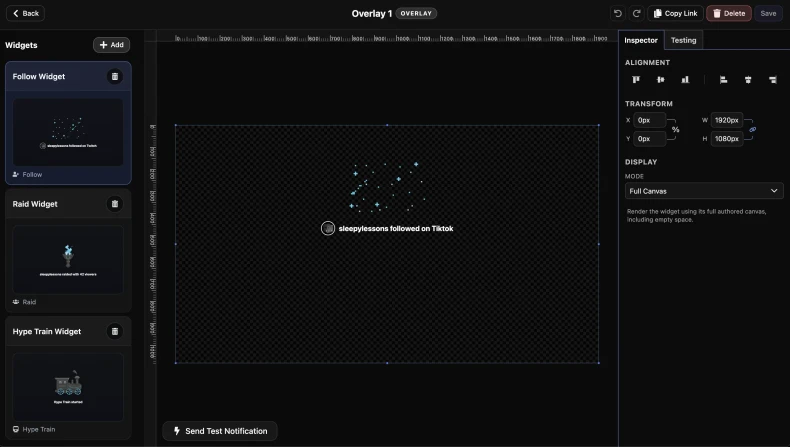Go back with the Back button
The height and width of the screenshot is (447, 790).
click(26, 14)
